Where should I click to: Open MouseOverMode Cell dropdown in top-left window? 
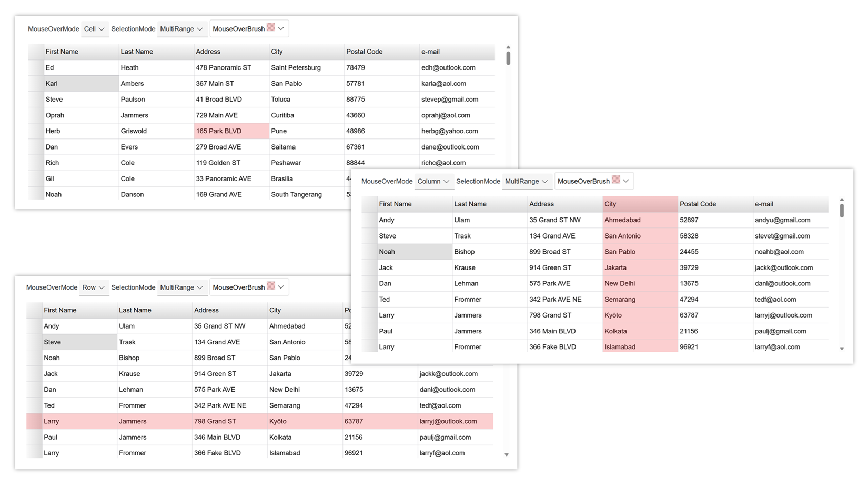coord(95,29)
